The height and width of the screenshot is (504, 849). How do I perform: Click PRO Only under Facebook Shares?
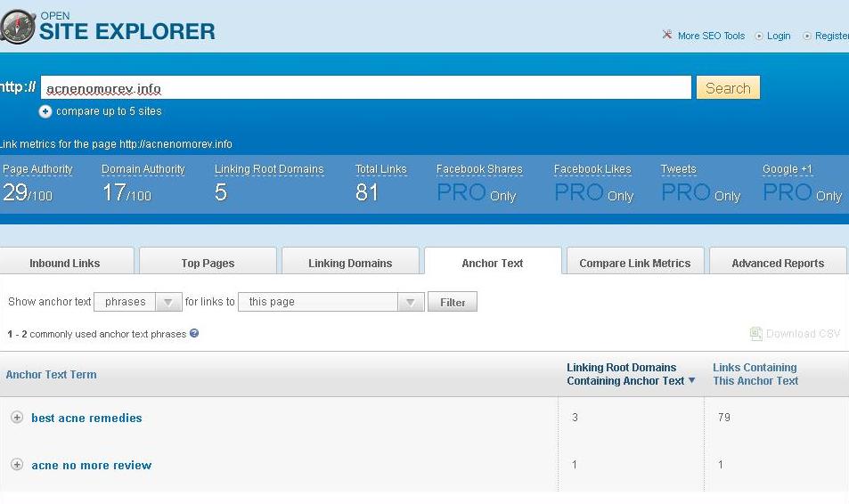tap(477, 192)
